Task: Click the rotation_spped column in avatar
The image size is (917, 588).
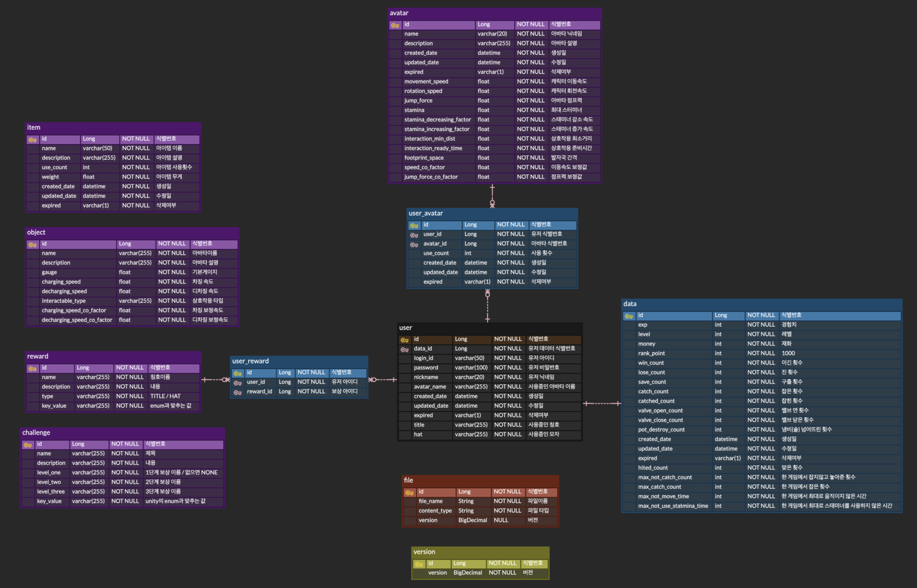Action: 423,91
